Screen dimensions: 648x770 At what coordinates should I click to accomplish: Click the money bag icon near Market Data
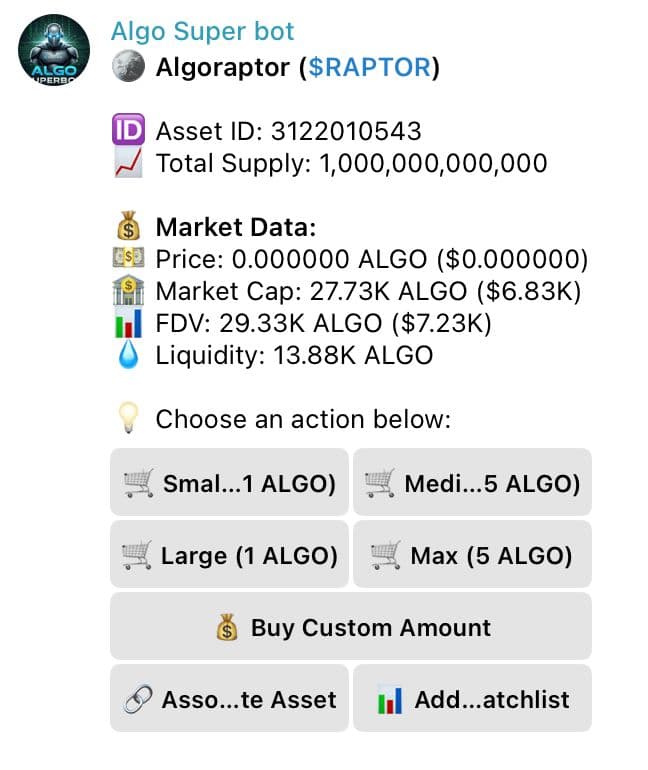click(x=127, y=227)
